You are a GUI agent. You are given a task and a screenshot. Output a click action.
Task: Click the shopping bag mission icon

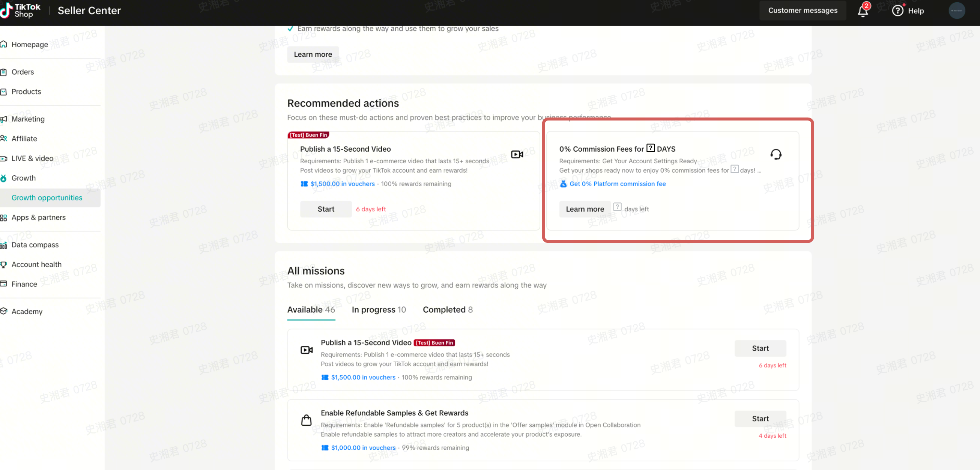click(x=306, y=420)
